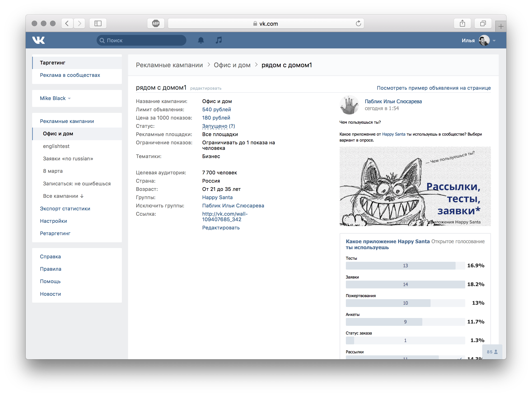Open excluded group Паблик Ильи Слюсарева
This screenshot has width=532, height=396.
233,206
